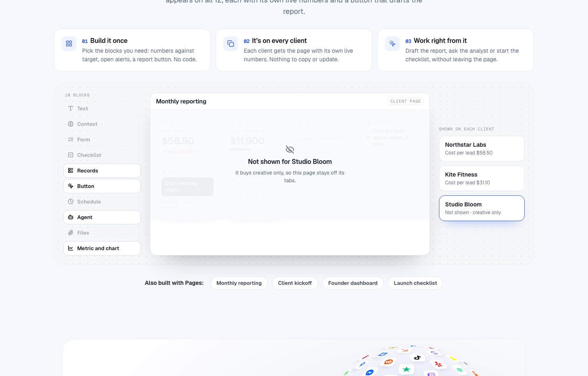The height and width of the screenshot is (376, 588).
Task: Toggle the Records block
Action: point(102,170)
